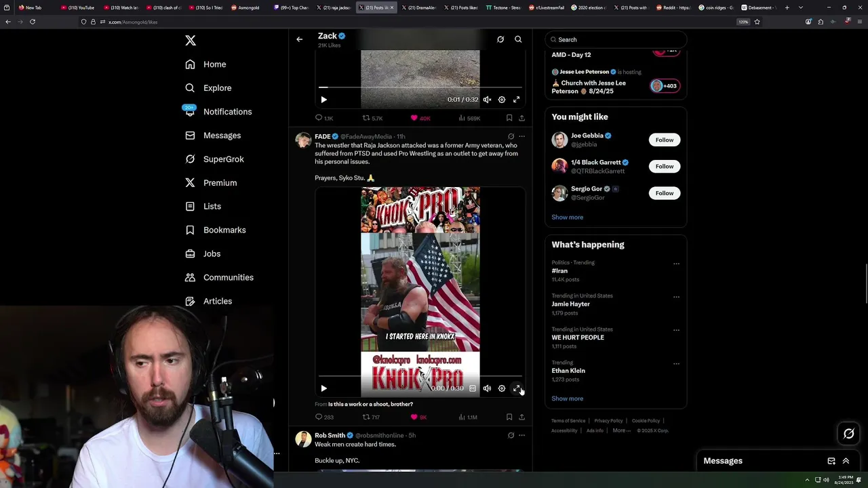Open more options for Jamie Hayter trend
The image size is (868, 488).
click(676, 297)
